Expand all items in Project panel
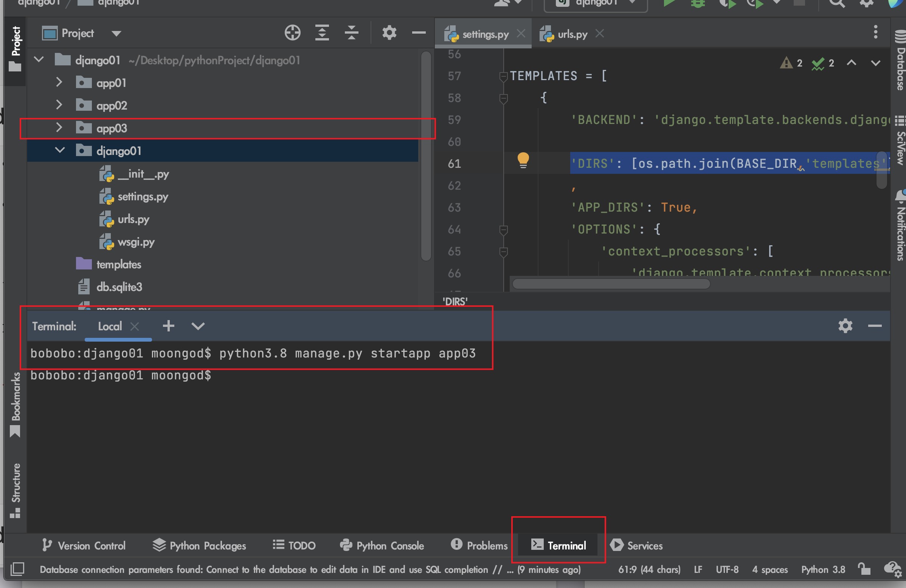Image resolution: width=906 pixels, height=588 pixels. click(322, 33)
